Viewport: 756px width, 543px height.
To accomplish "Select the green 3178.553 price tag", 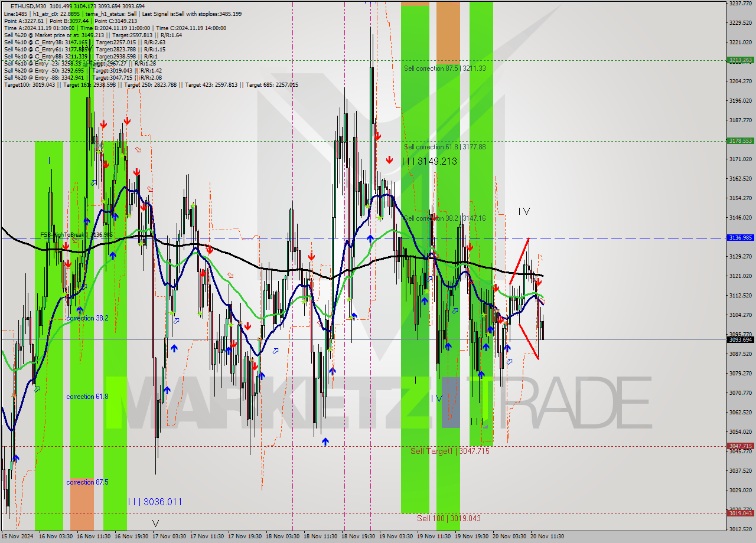I will 740,141.
